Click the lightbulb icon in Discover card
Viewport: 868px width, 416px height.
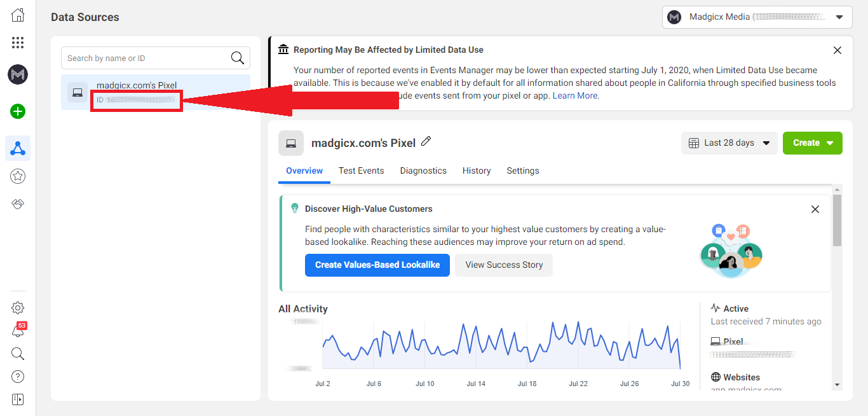click(295, 208)
